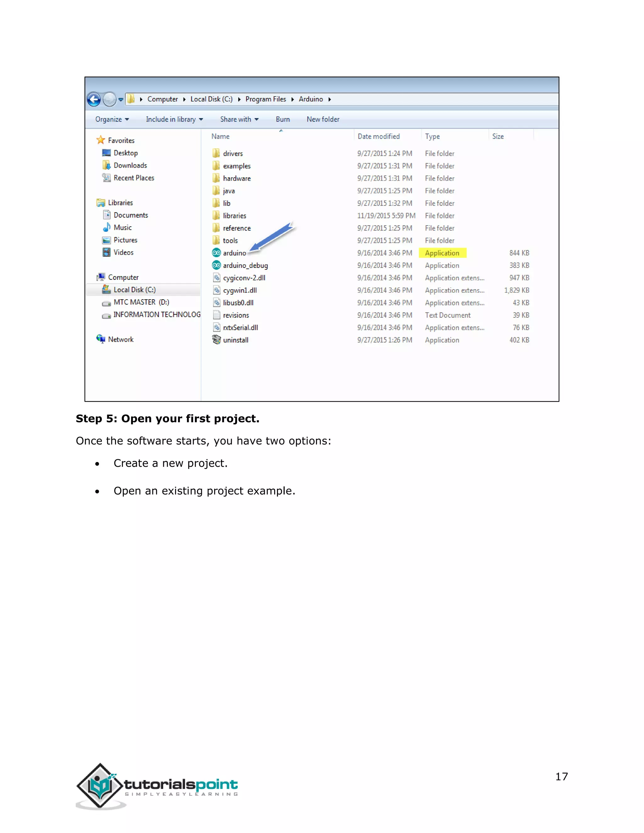Viewport: 644px width, 833px height.
Task: Open the libraries folder icon
Action: pos(216,216)
